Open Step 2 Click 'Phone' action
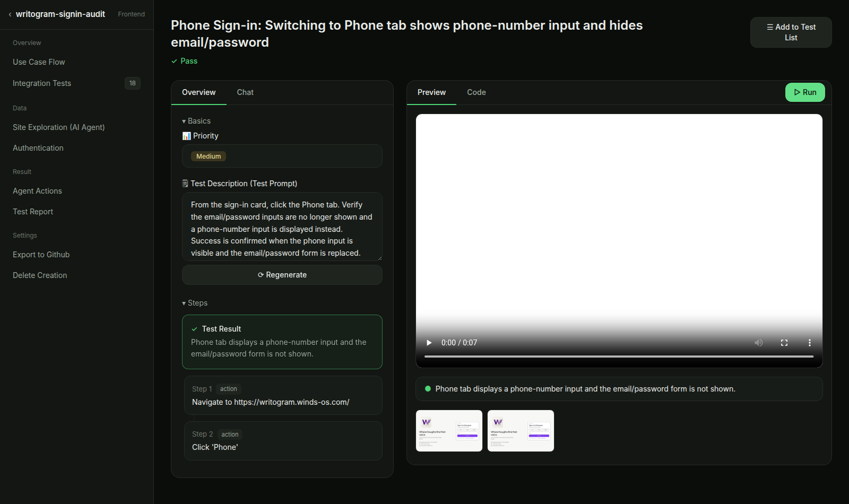The image size is (849, 504). [x=283, y=441]
